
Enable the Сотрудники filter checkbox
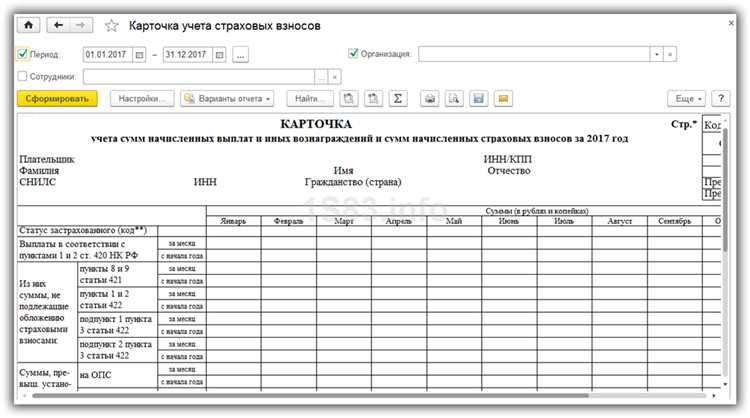click(x=22, y=76)
